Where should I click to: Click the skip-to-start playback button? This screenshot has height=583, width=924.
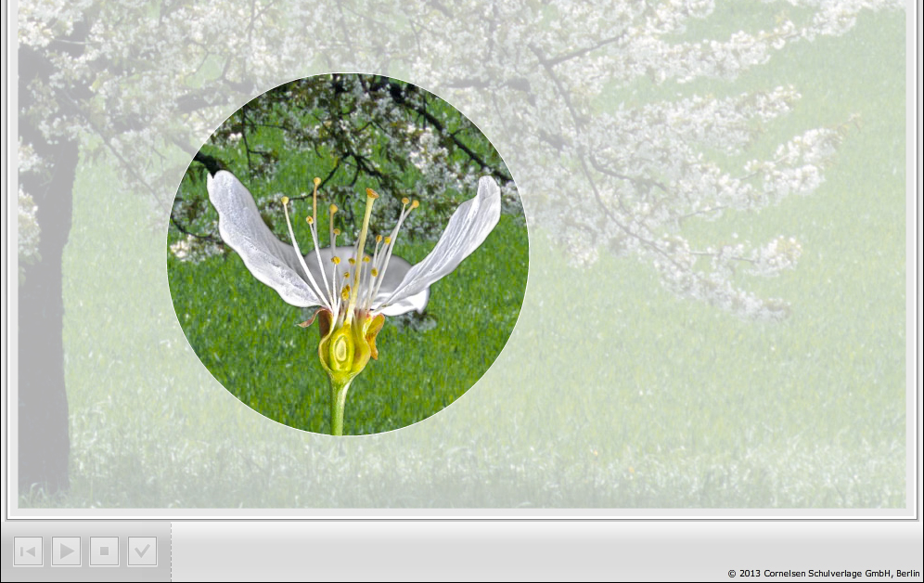28,551
